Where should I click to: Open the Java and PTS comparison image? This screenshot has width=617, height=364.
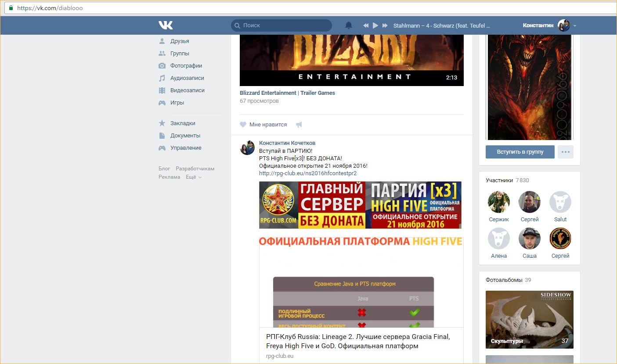[361, 282]
